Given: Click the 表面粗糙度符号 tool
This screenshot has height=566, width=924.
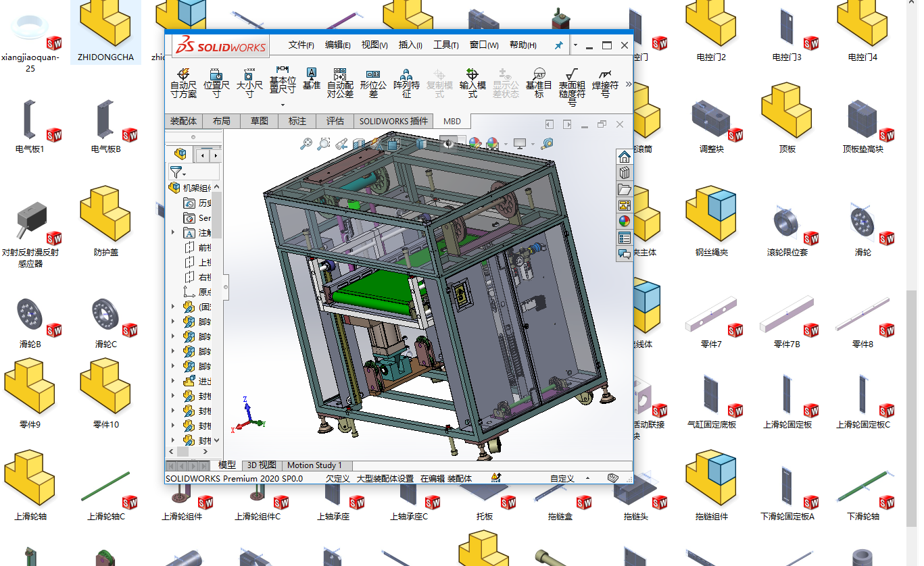Looking at the screenshot, I should click(572, 86).
